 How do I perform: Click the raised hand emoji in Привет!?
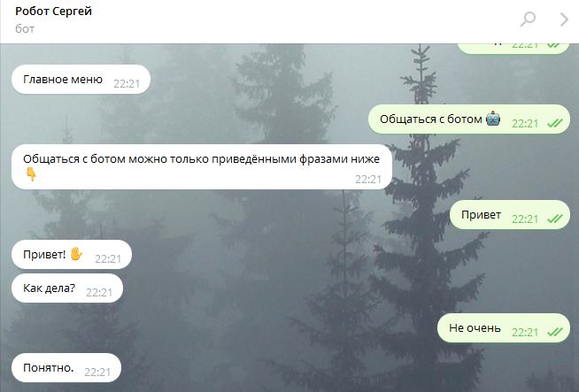pyautogui.click(x=76, y=254)
